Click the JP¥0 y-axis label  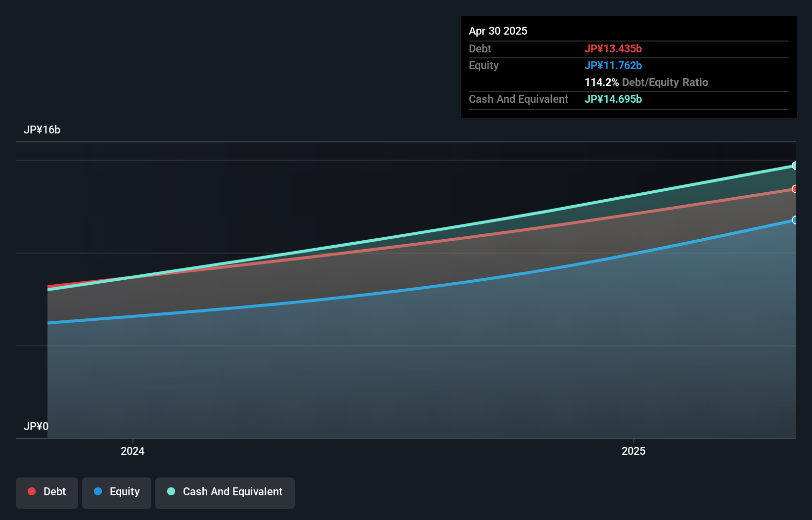pos(36,426)
